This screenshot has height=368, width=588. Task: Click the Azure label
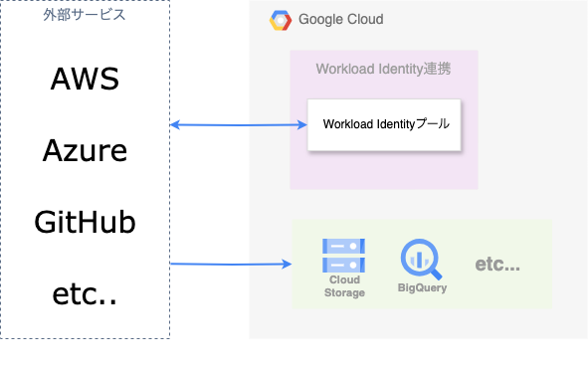[86, 150]
